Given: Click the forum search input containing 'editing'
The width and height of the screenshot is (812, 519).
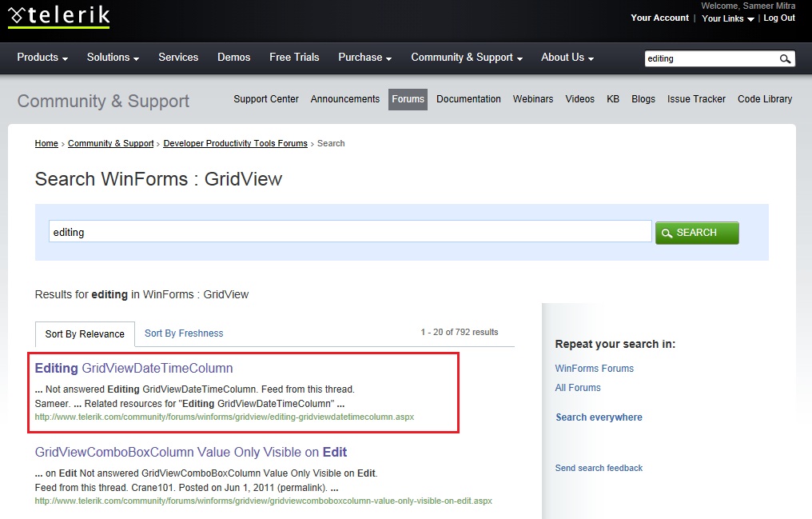Looking at the screenshot, I should pyautogui.click(x=350, y=232).
